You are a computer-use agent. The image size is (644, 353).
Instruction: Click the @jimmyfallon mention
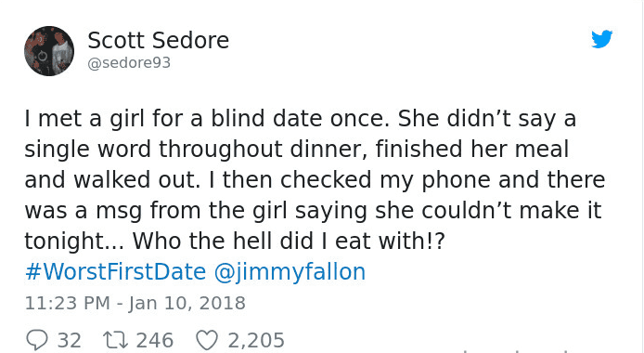point(290,272)
